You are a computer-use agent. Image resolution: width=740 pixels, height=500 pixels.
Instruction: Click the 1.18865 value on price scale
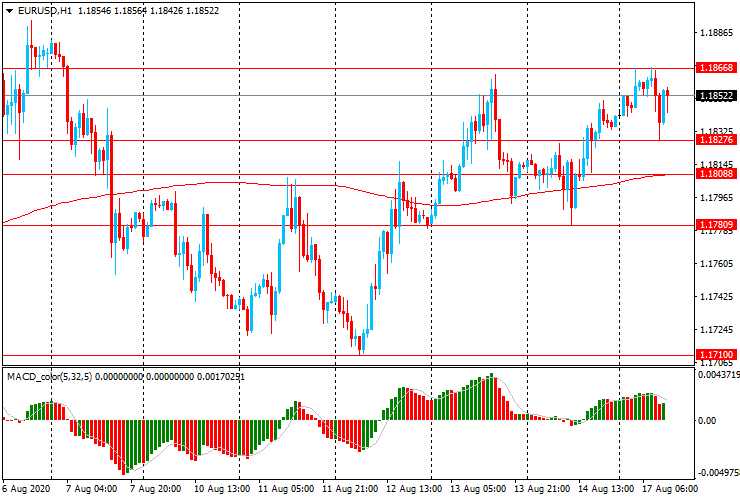[716, 33]
